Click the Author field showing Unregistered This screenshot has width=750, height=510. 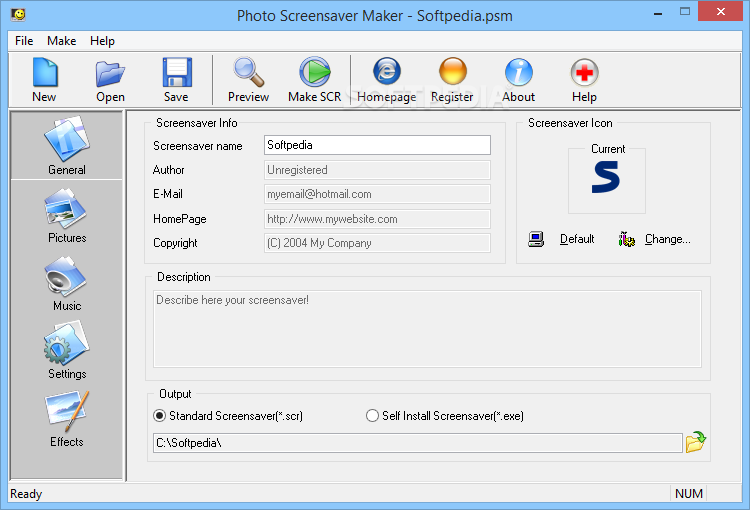pos(377,170)
